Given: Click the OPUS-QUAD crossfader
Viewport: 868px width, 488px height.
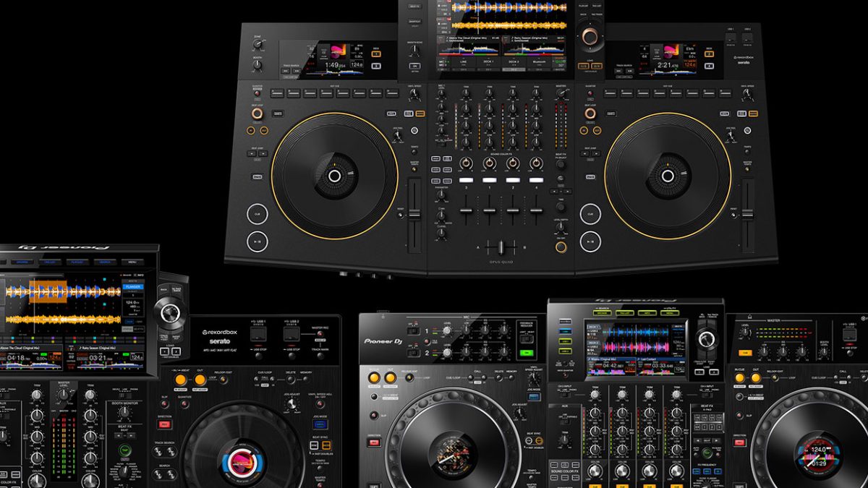Looking at the screenshot, I should (x=501, y=247).
